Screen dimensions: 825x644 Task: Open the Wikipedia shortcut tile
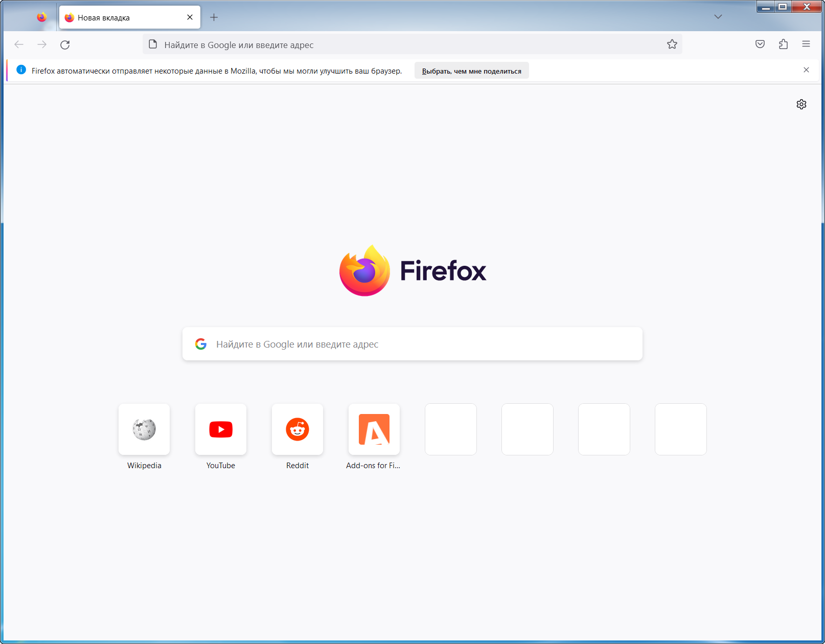click(144, 429)
